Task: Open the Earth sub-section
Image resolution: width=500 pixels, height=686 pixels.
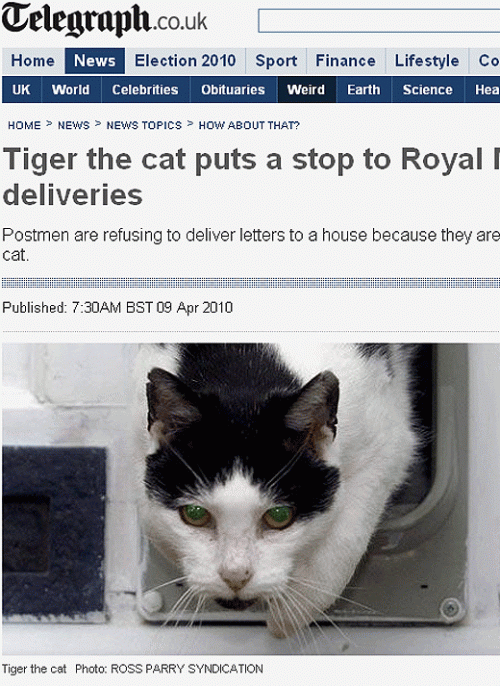Action: coord(364,90)
